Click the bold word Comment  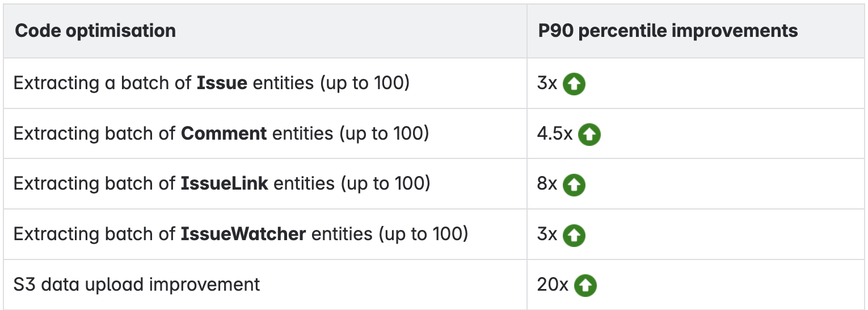click(224, 134)
